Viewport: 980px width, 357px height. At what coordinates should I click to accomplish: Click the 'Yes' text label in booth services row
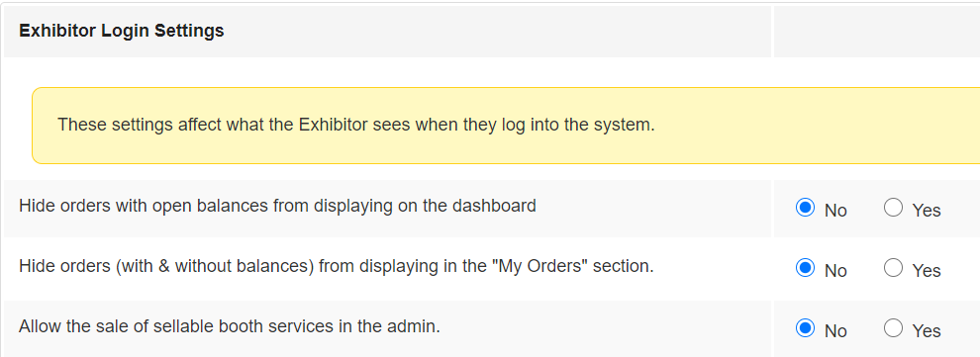pyautogui.click(x=927, y=330)
